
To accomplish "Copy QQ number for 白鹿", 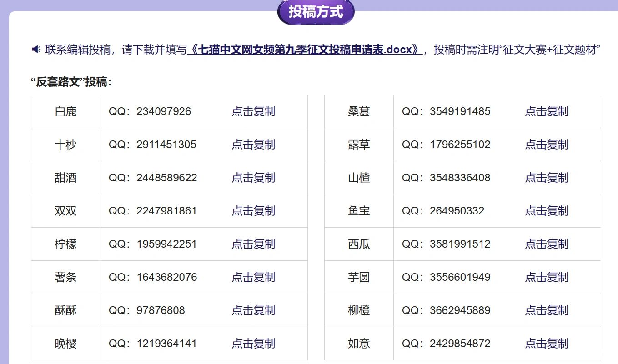I will click(x=253, y=111).
